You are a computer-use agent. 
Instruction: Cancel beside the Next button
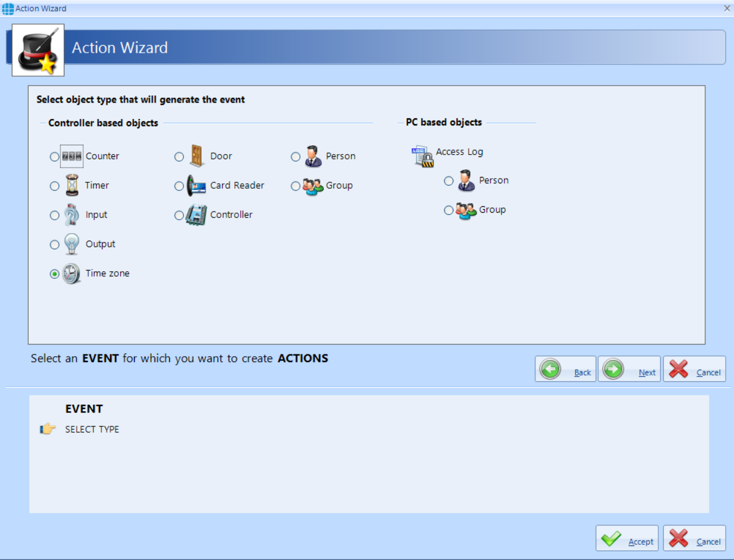click(694, 369)
